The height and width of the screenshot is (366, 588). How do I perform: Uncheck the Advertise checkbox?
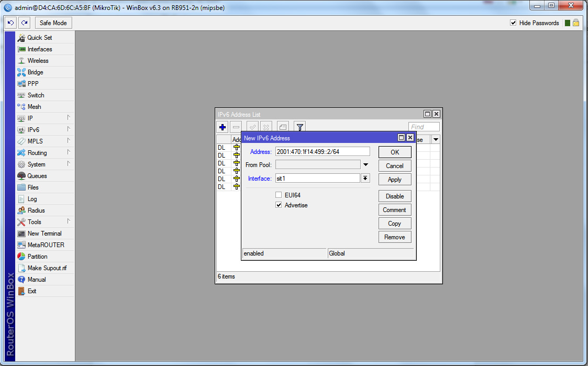pos(279,205)
